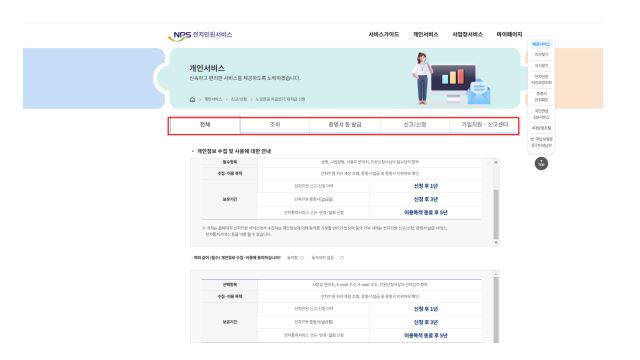Click the down arrow of first consent scrollbar
The height and width of the screenshot is (360, 640).
click(x=496, y=242)
